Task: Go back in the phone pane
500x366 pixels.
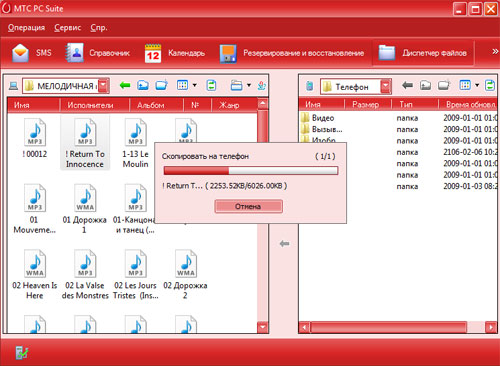Action: (407, 85)
